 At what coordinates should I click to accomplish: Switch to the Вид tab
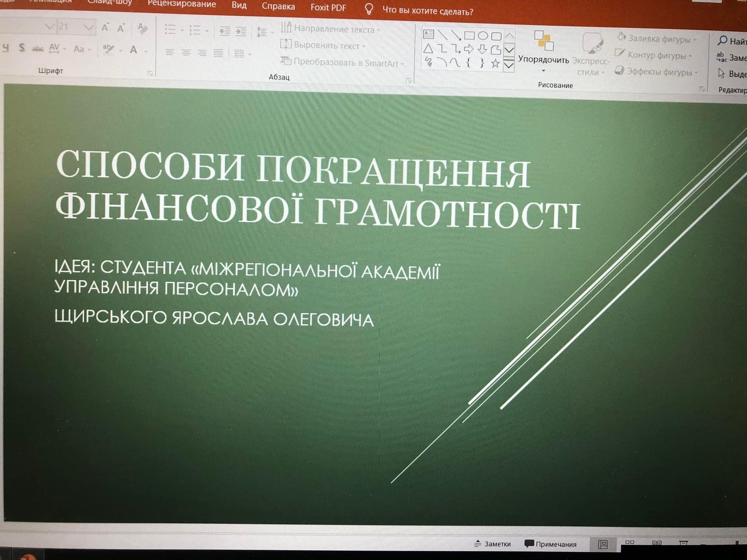[x=239, y=5]
